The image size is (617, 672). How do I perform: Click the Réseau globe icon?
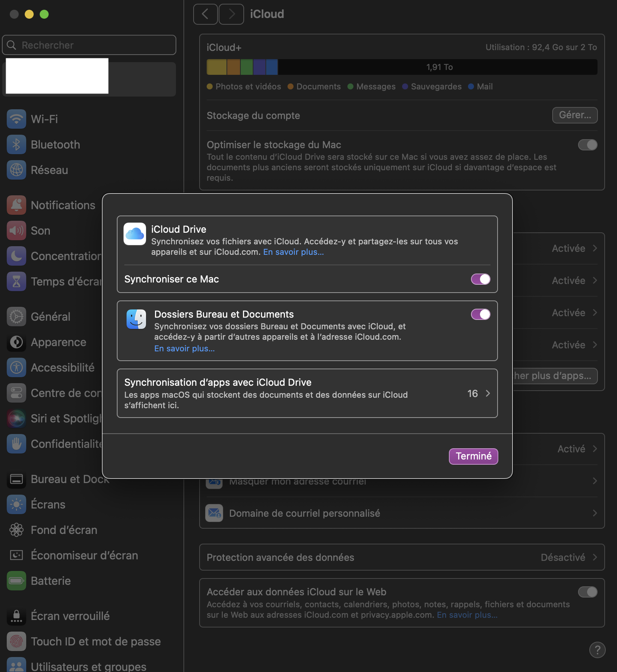tap(16, 170)
